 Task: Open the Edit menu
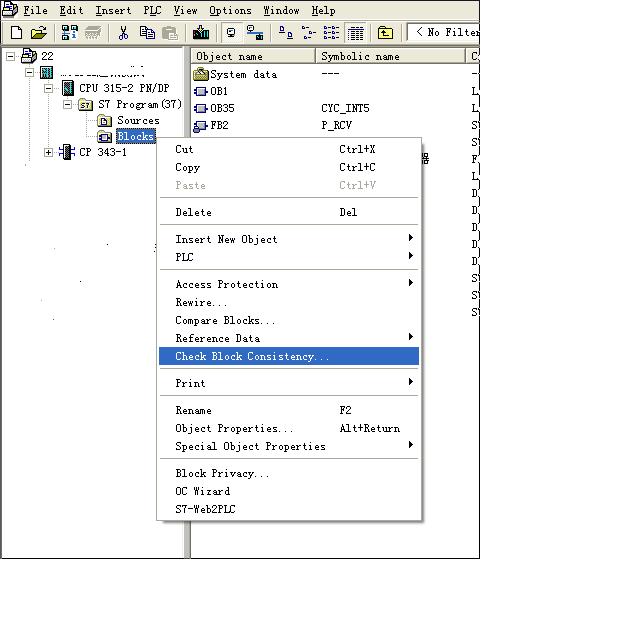click(71, 10)
